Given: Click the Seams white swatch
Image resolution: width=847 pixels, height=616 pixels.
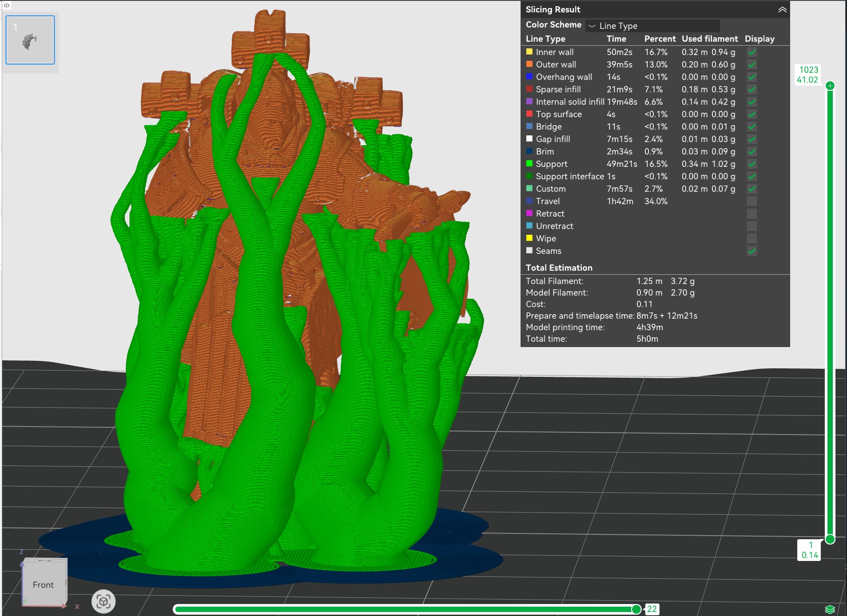Looking at the screenshot, I should click(529, 251).
